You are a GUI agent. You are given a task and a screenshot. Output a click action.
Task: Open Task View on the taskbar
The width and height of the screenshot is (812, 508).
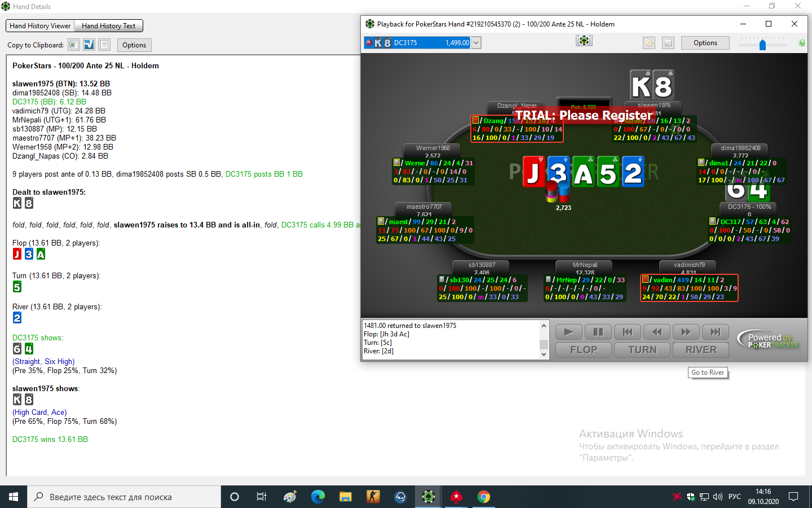pos(262,497)
